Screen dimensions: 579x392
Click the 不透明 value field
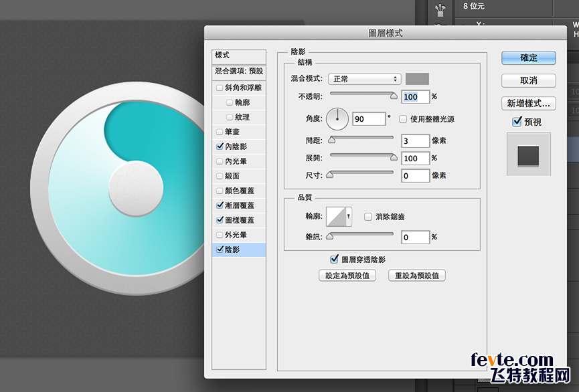(416, 97)
